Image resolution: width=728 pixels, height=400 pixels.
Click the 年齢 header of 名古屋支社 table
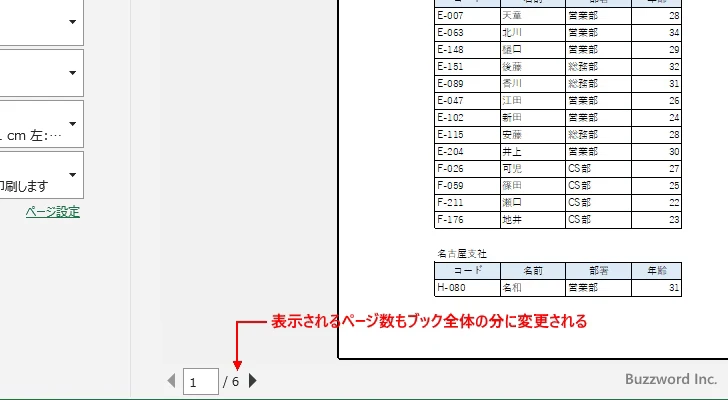(657, 271)
